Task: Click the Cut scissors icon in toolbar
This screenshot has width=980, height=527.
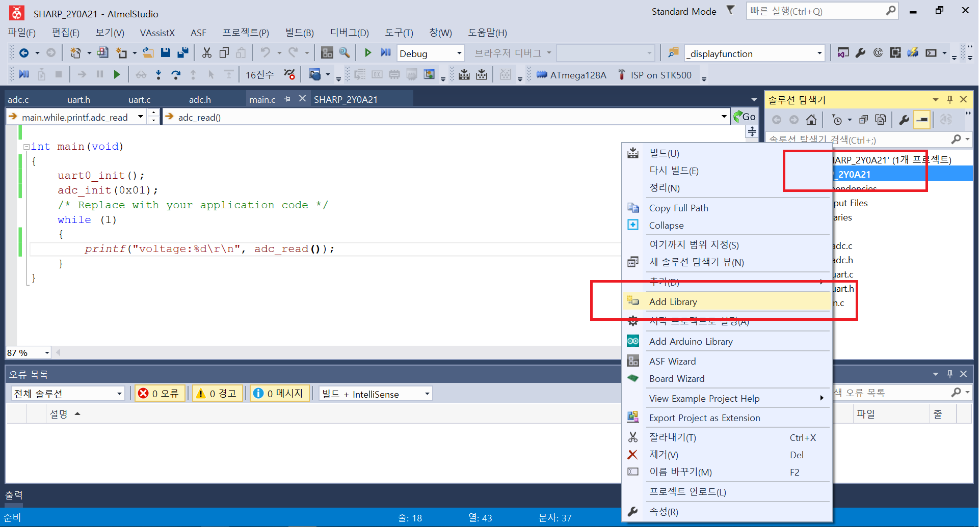Action: 206,53
